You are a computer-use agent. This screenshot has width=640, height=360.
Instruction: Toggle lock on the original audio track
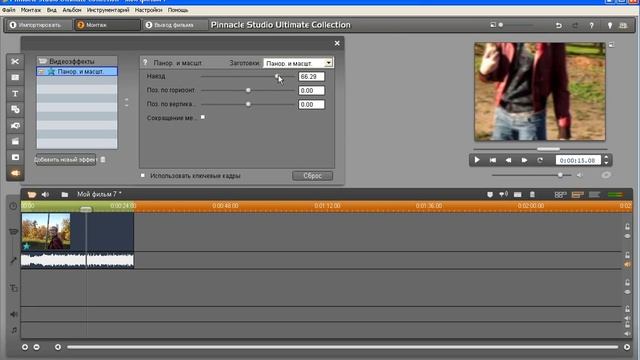point(627,255)
